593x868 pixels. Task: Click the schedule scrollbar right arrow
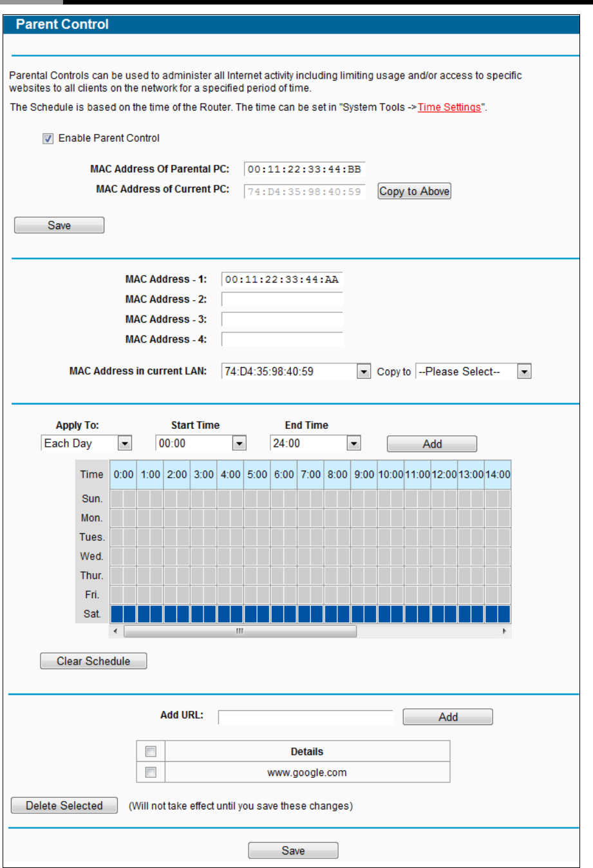tap(505, 631)
